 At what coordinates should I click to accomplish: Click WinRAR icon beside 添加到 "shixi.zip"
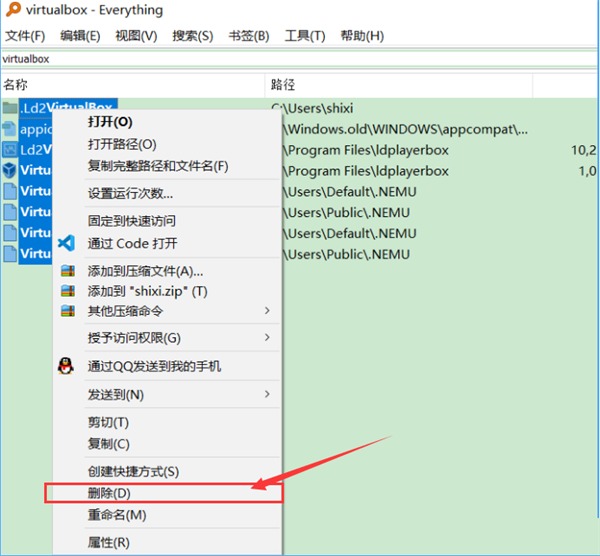[x=67, y=291]
